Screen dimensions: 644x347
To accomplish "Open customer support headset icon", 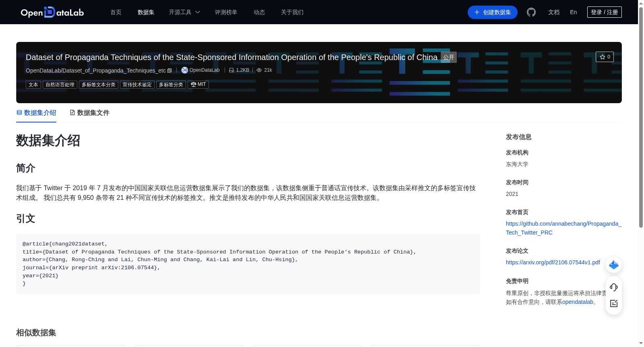I will click(614, 287).
